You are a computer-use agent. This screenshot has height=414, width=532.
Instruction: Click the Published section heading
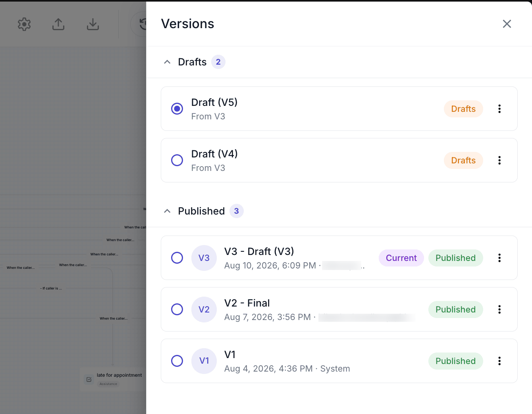coord(201,211)
